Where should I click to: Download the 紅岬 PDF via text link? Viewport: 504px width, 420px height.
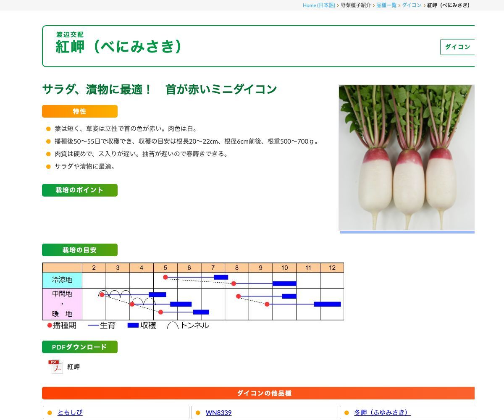point(73,367)
